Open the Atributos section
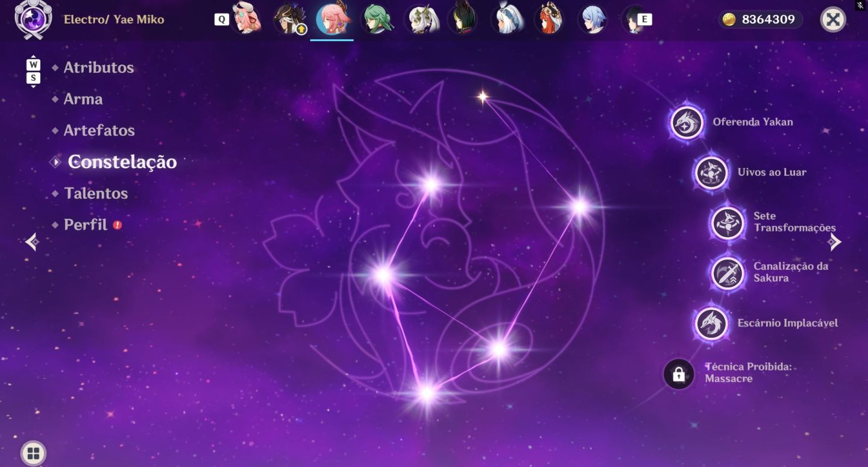This screenshot has width=868, height=467. (x=99, y=67)
